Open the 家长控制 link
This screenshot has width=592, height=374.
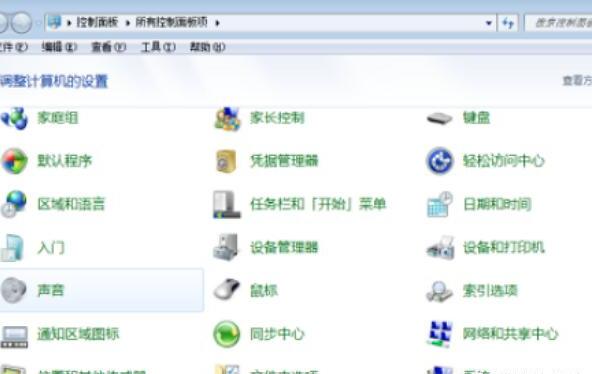[277, 118]
